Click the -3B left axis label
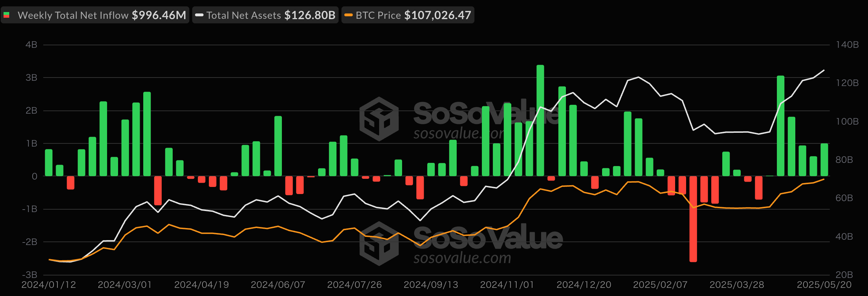868x296 pixels. point(29,275)
